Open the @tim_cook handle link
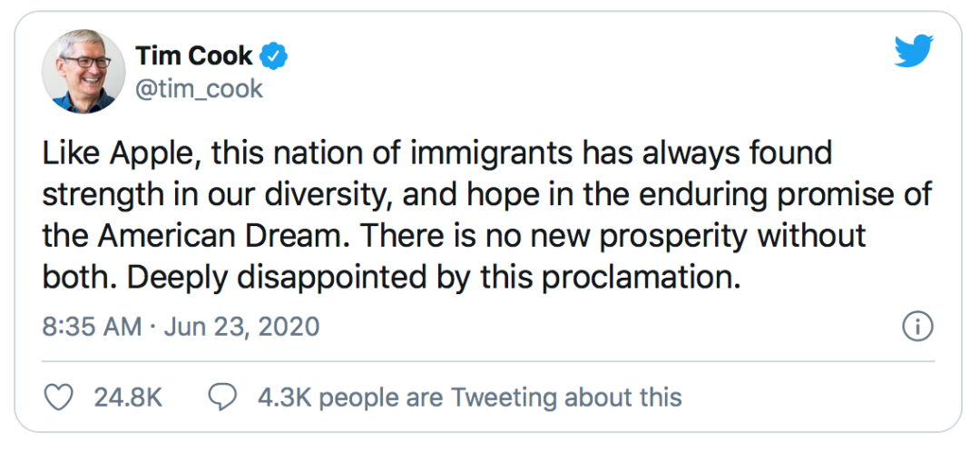The image size is (980, 452). [199, 89]
